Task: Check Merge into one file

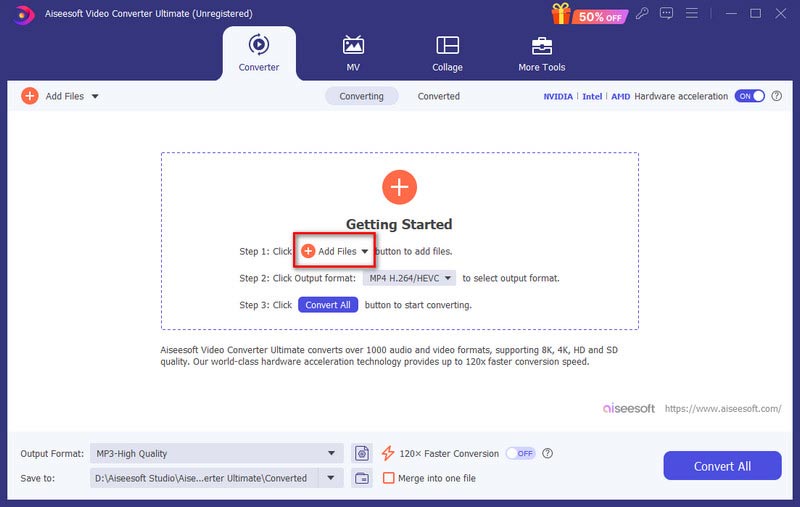Action: pyautogui.click(x=389, y=478)
